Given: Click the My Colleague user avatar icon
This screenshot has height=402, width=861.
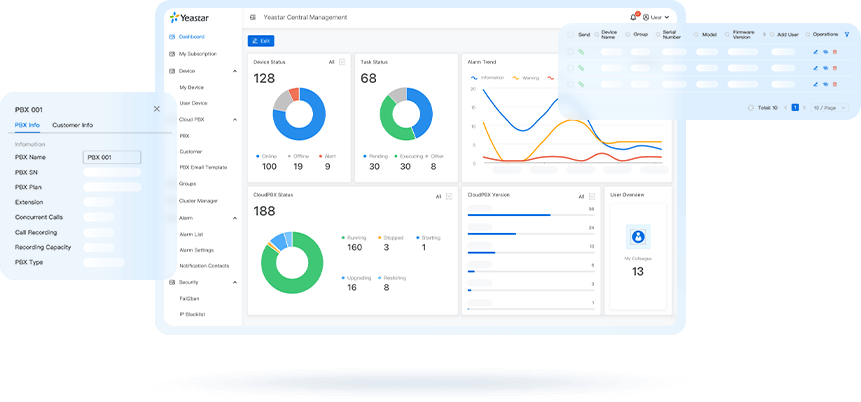Looking at the screenshot, I should (x=638, y=237).
